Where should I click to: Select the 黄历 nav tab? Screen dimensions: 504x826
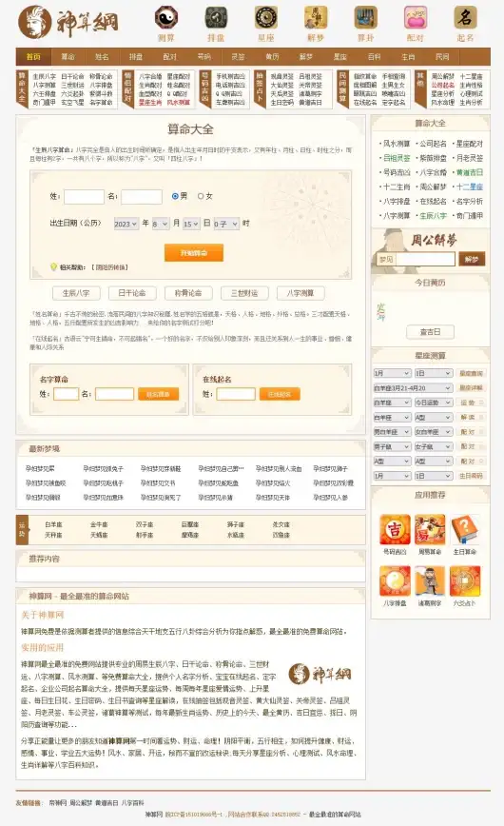[x=272, y=56]
